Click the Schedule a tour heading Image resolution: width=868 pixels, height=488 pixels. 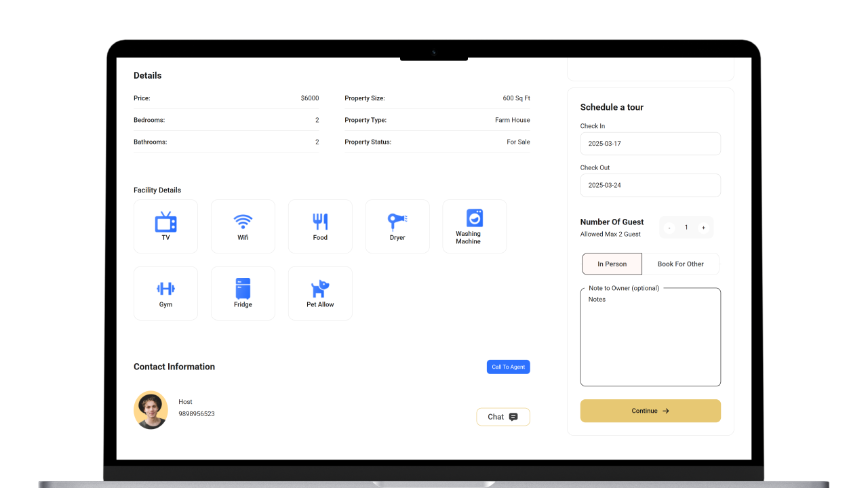pos(612,107)
